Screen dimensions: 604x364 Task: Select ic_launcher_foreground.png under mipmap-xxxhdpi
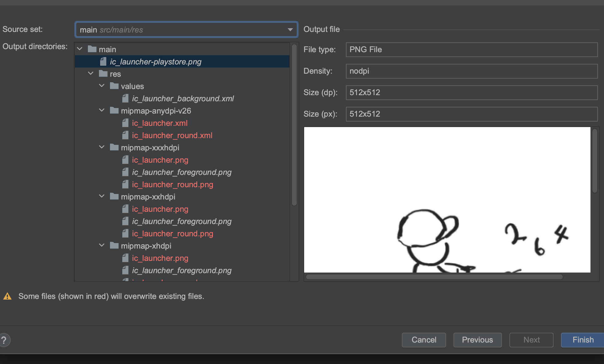coord(182,172)
